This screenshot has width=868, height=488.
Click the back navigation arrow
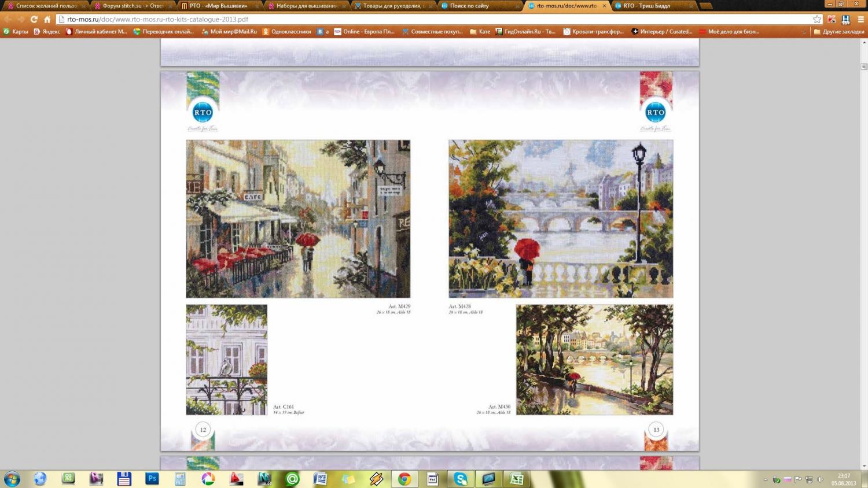pos(8,19)
